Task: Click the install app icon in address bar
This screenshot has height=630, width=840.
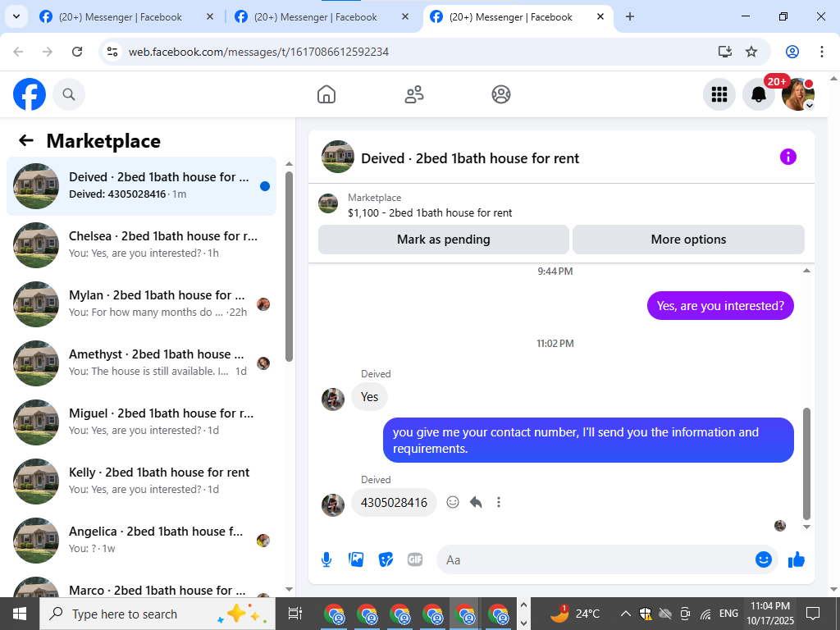Action: pos(725,52)
